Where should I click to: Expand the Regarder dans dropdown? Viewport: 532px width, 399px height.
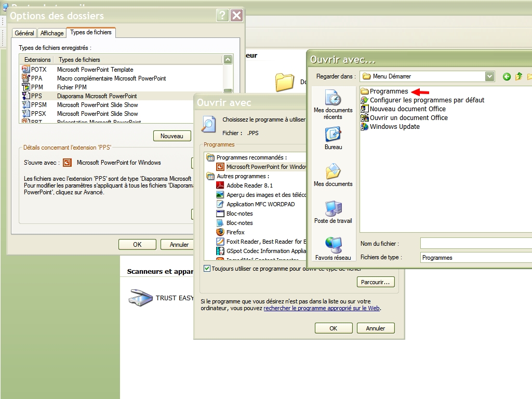click(x=489, y=76)
